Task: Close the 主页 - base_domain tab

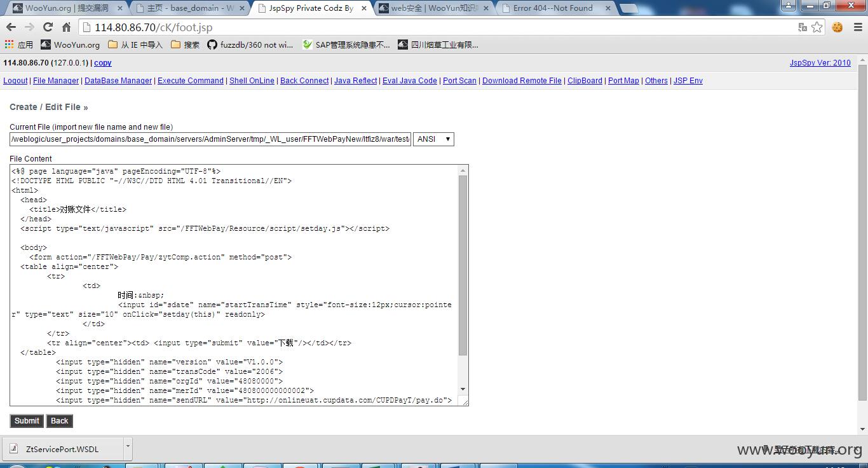Action: [241, 8]
